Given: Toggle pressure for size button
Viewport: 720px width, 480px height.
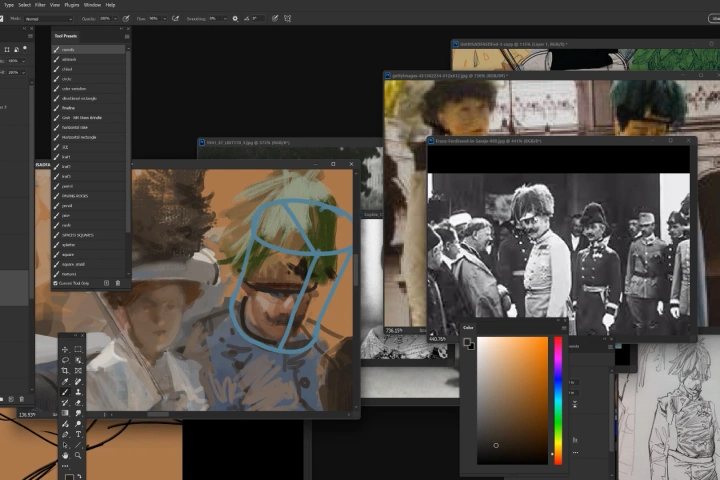Looking at the screenshot, I should point(275,18).
